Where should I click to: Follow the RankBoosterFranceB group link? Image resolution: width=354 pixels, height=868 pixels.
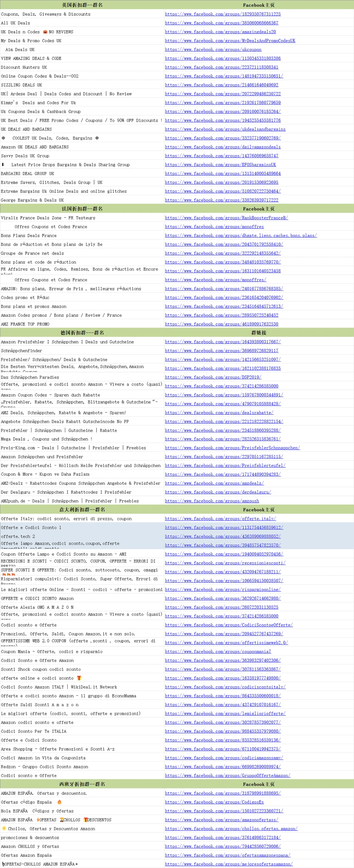227,218
